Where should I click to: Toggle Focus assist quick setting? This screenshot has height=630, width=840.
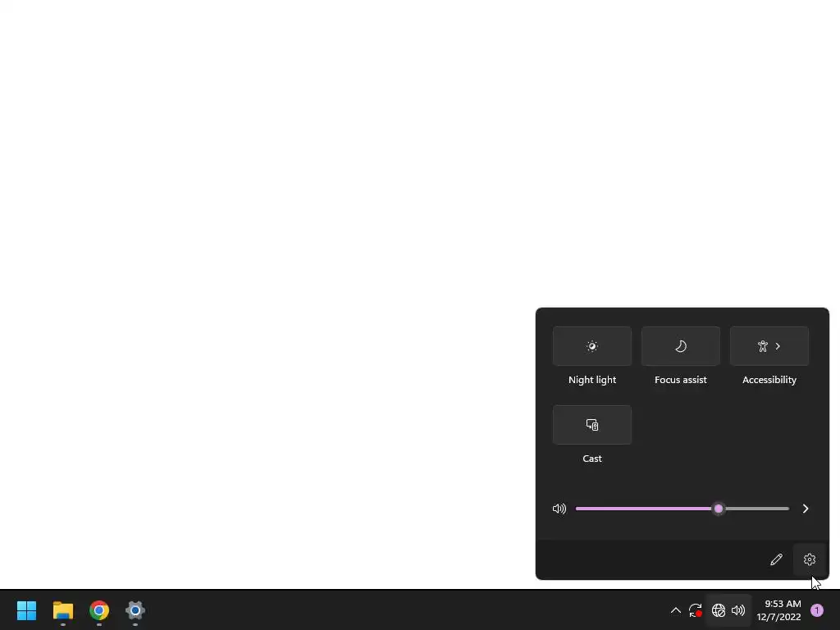coord(680,346)
